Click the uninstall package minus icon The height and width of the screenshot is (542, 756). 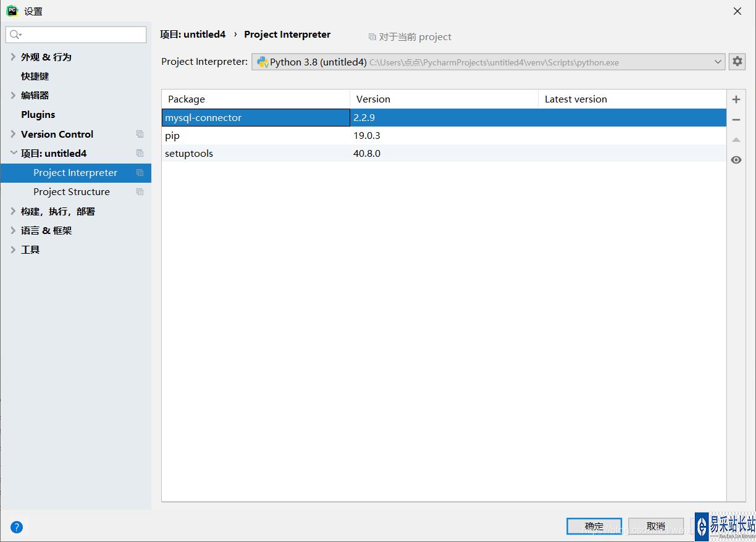[736, 120]
